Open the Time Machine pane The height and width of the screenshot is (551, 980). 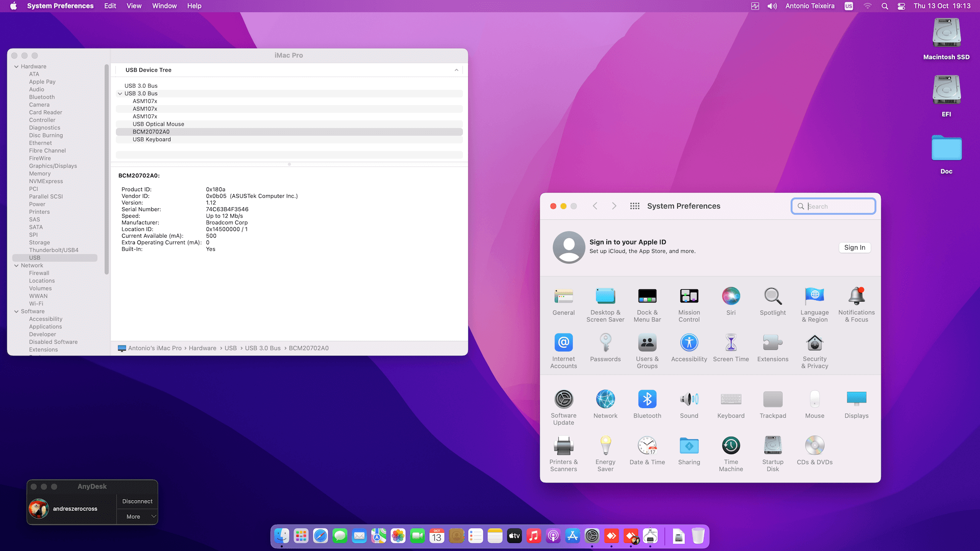(731, 446)
